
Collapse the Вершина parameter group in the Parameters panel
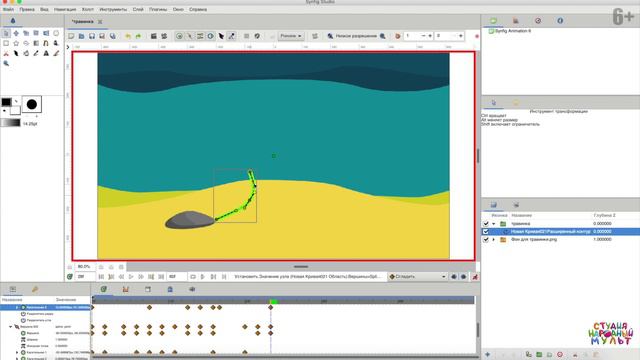point(11,327)
